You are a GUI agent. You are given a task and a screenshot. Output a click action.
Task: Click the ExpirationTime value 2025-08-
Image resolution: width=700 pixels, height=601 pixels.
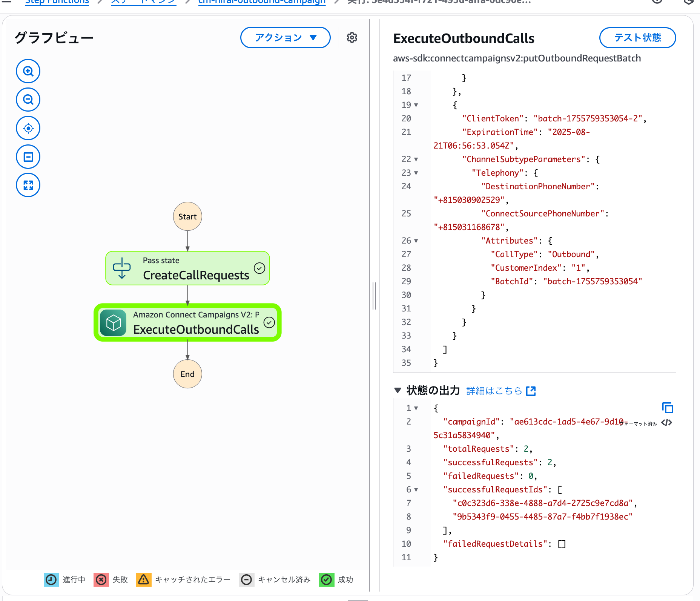569,132
